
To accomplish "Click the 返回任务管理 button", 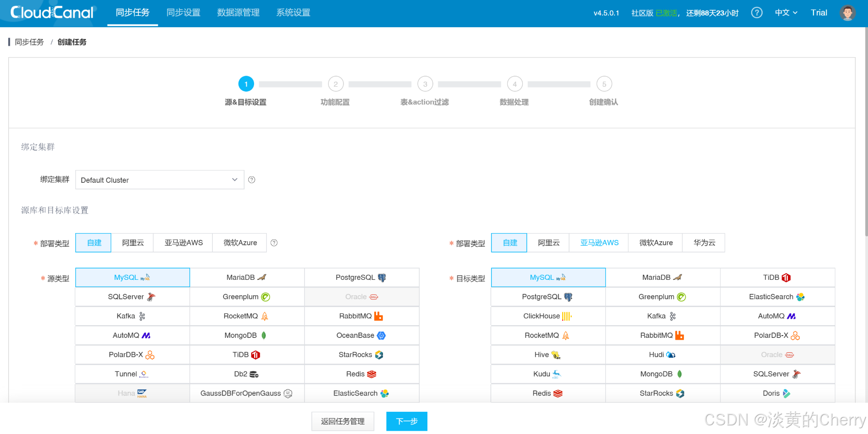I will 343,421.
